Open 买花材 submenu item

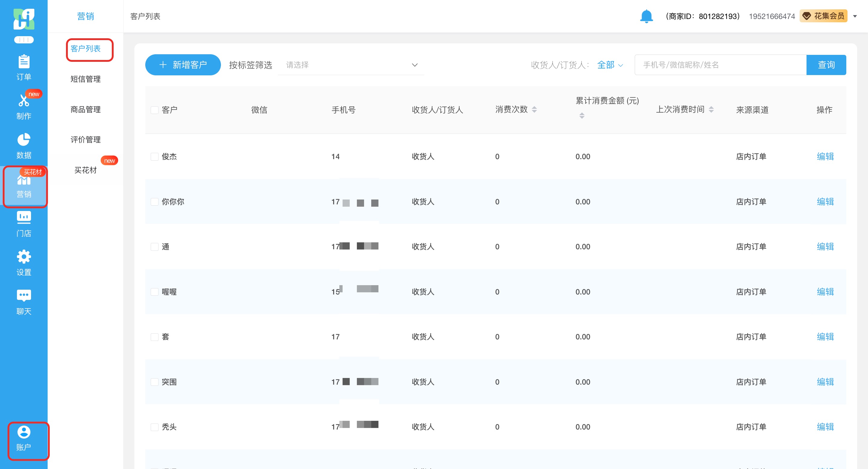coord(86,170)
